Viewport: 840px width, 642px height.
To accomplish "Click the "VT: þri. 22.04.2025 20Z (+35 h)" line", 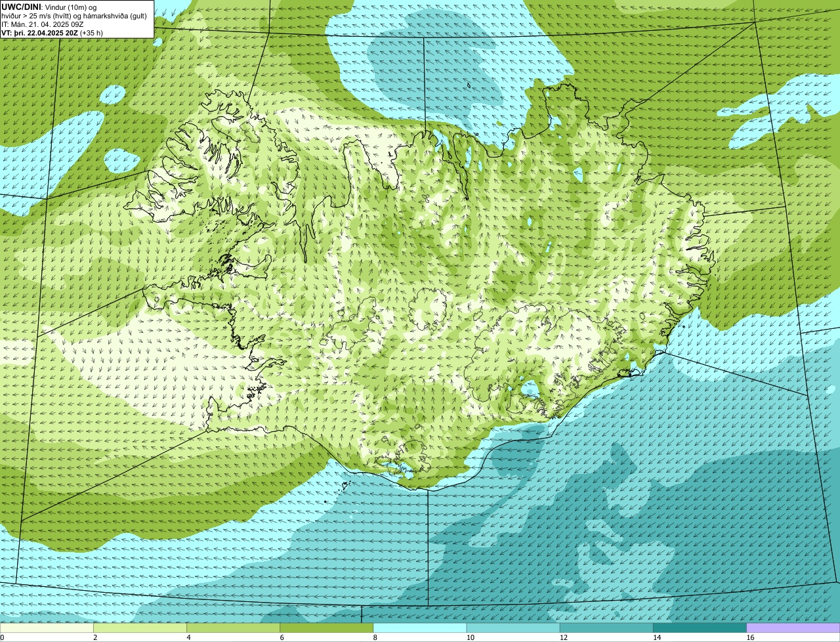I will [52, 32].
